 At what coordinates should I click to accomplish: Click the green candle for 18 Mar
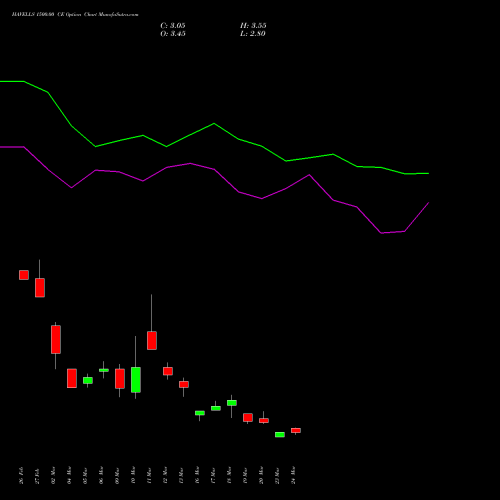232,403
